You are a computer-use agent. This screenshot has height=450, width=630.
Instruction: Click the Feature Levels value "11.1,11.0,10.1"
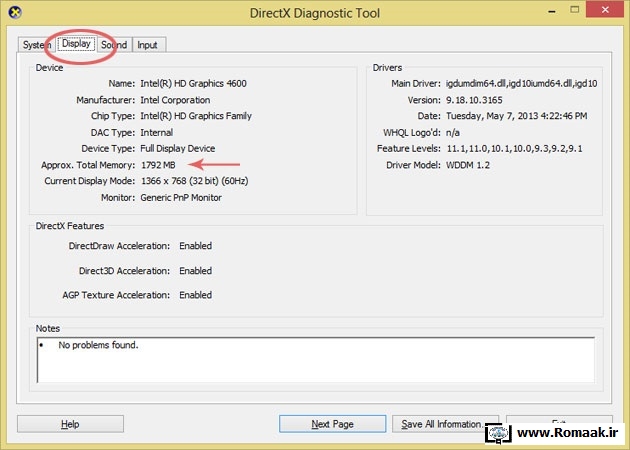click(x=478, y=149)
